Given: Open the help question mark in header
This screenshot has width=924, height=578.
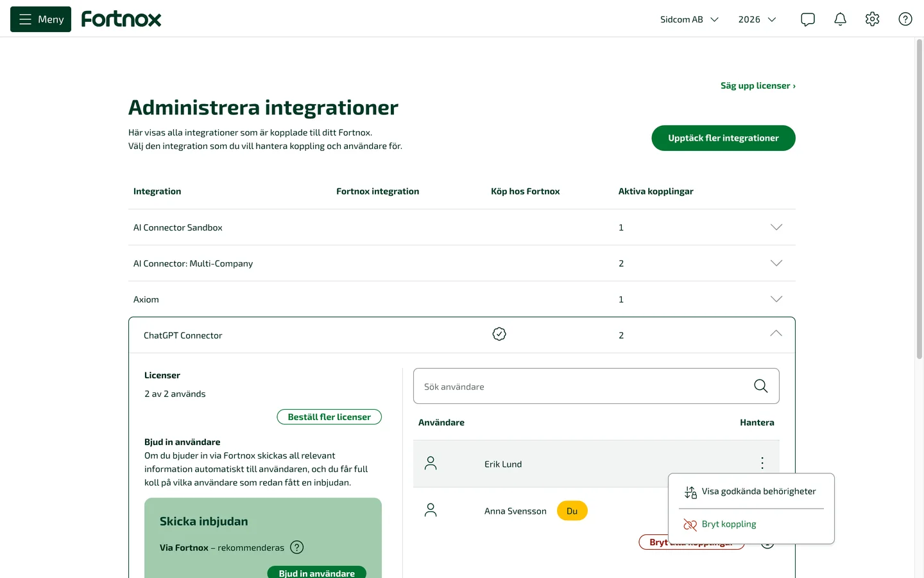Looking at the screenshot, I should click(905, 19).
